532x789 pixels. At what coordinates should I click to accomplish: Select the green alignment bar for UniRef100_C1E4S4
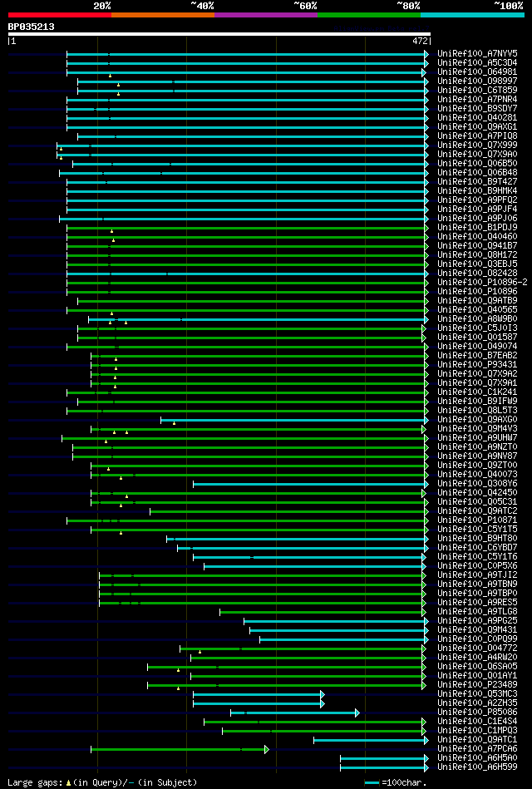point(314,721)
